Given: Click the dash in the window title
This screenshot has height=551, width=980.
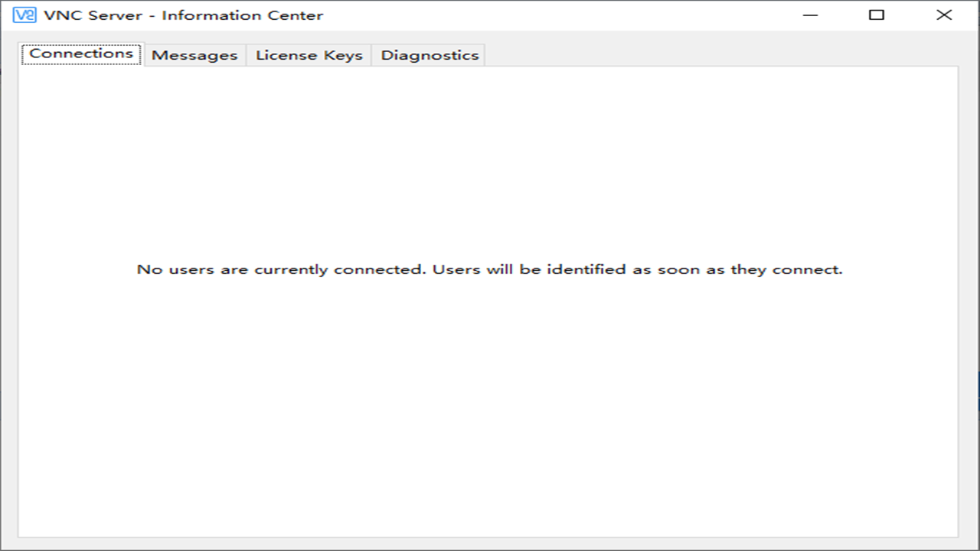Looking at the screenshot, I should (152, 15).
